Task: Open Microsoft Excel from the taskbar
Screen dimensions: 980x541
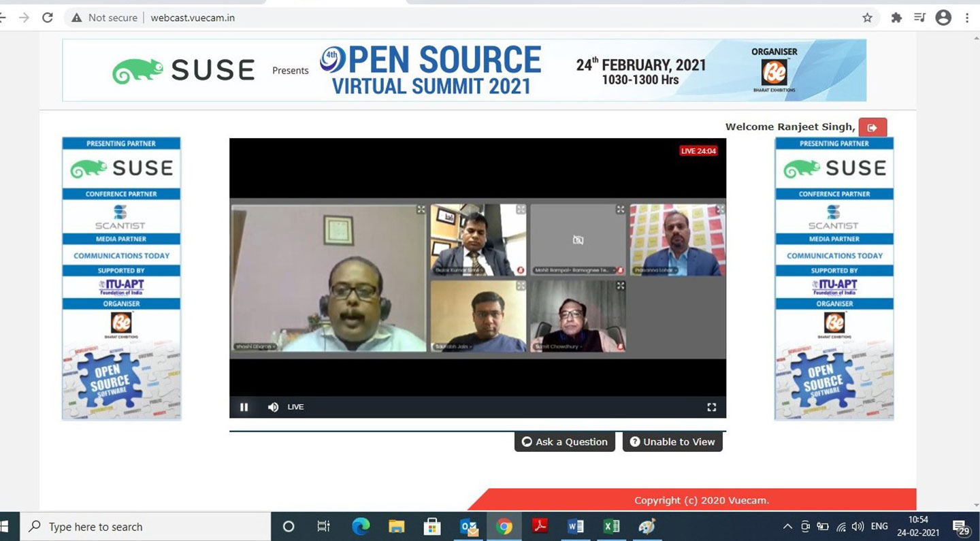Action: [x=612, y=527]
